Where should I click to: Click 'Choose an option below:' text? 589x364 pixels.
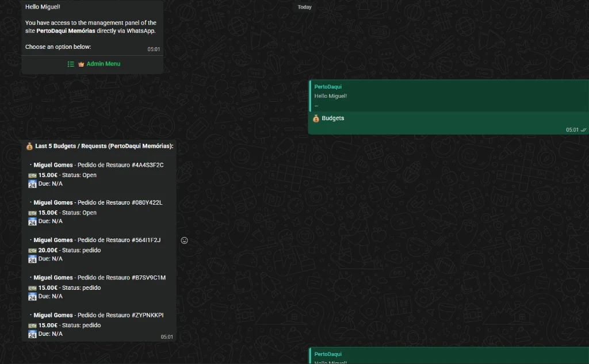58,47
